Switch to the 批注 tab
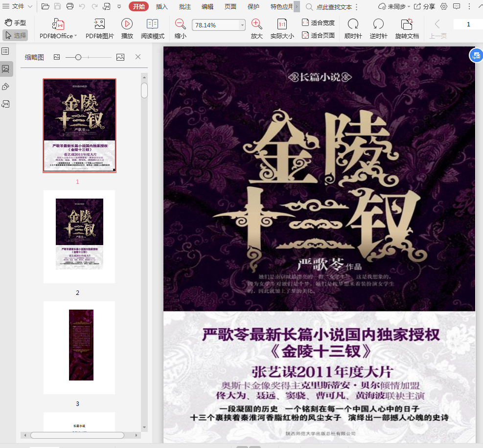The image size is (483, 448). point(185,6)
